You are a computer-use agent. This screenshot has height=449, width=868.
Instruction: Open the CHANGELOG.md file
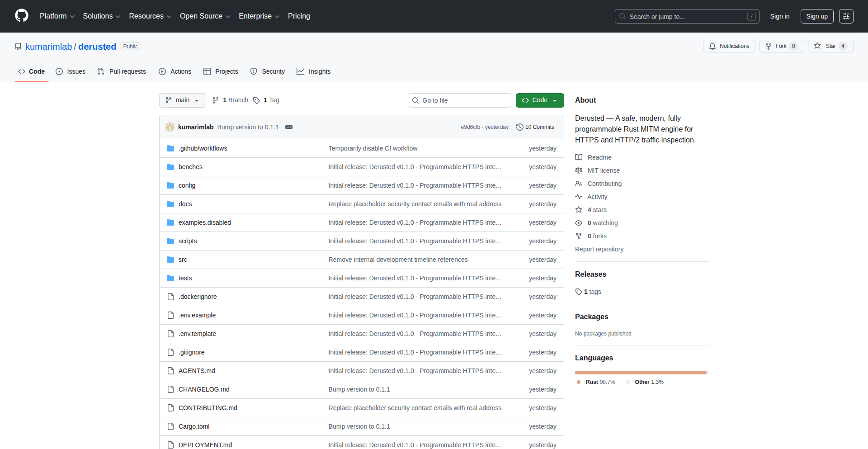204,389
